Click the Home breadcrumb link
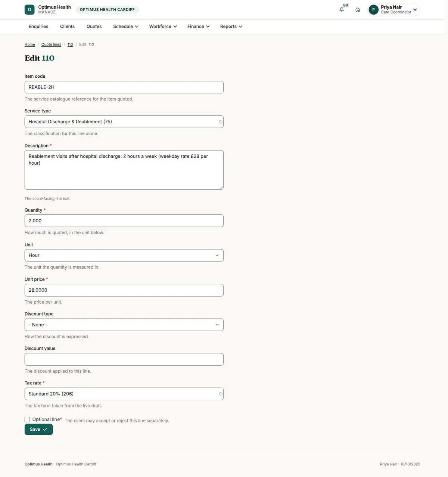The height and width of the screenshot is (477, 448). pyautogui.click(x=30, y=44)
